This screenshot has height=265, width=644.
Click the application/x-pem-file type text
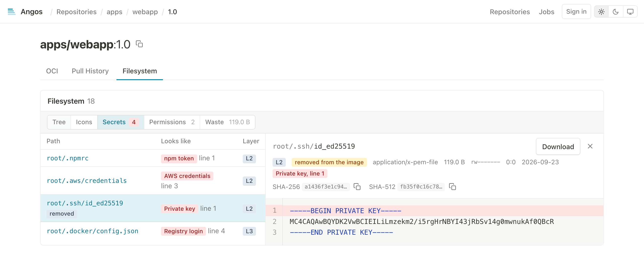pos(405,162)
